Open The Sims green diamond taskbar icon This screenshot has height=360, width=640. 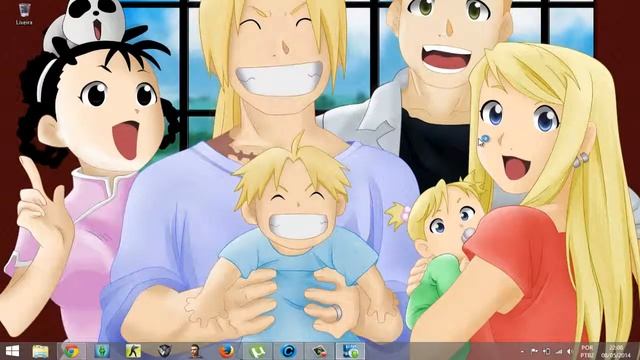[102, 351]
